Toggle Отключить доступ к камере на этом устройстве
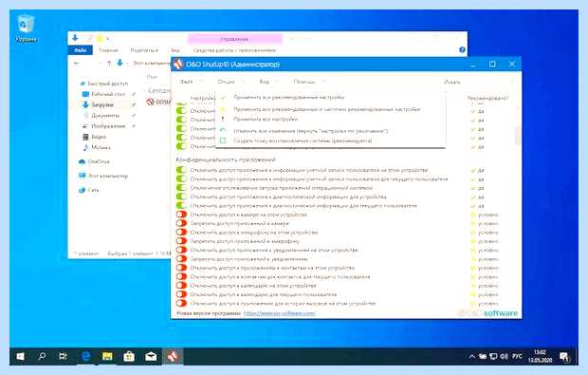Image resolution: width=588 pixels, height=375 pixels. click(181, 215)
